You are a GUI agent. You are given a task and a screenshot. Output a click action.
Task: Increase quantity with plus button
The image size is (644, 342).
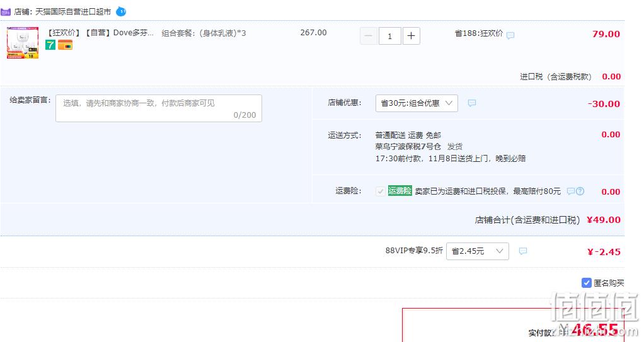point(411,36)
